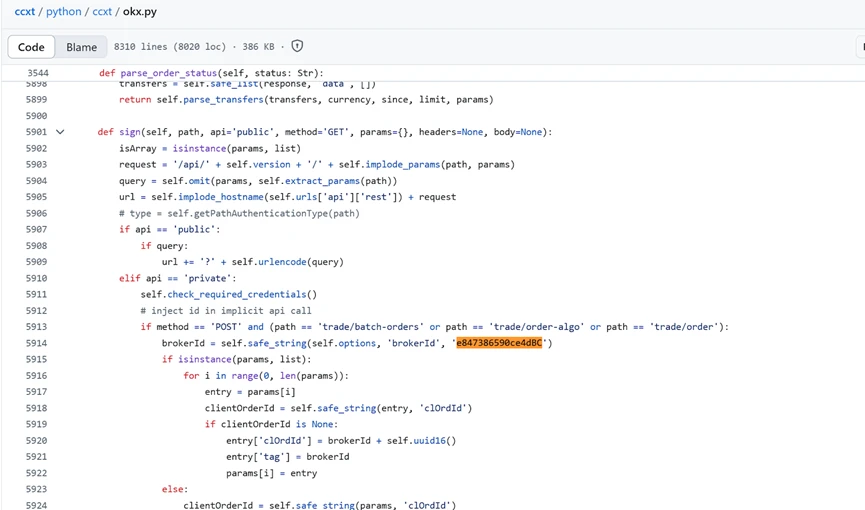Click the shield security icon in file header
Viewport: 865px width, 510px height.
[297, 46]
